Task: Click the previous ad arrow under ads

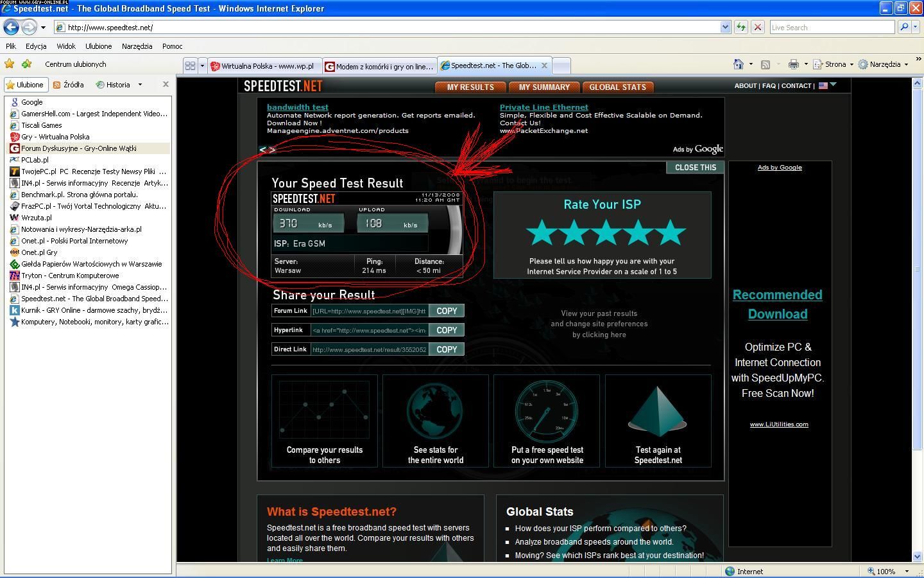Action: [262, 149]
